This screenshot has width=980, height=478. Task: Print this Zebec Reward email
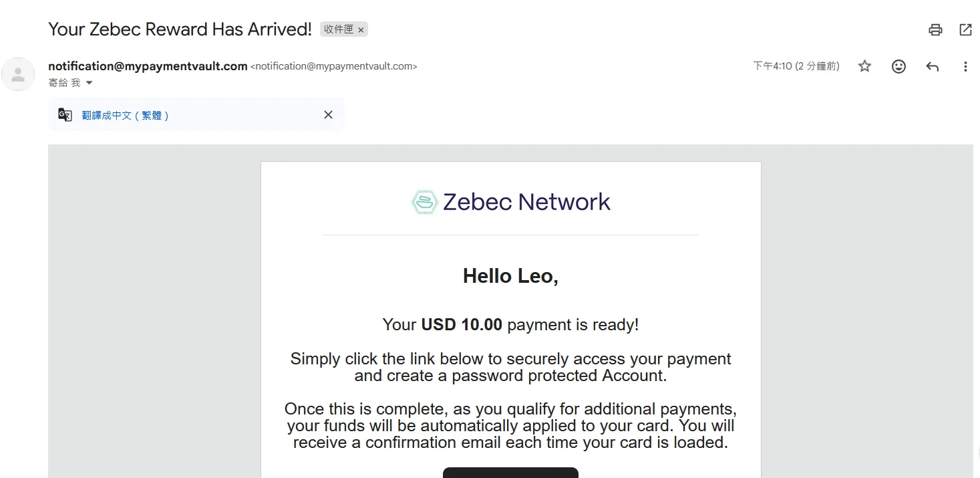(x=935, y=29)
